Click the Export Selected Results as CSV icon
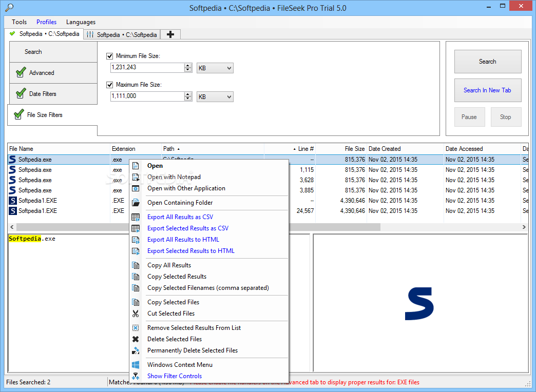Image resolution: width=536 pixels, height=392 pixels. pyautogui.click(x=136, y=228)
